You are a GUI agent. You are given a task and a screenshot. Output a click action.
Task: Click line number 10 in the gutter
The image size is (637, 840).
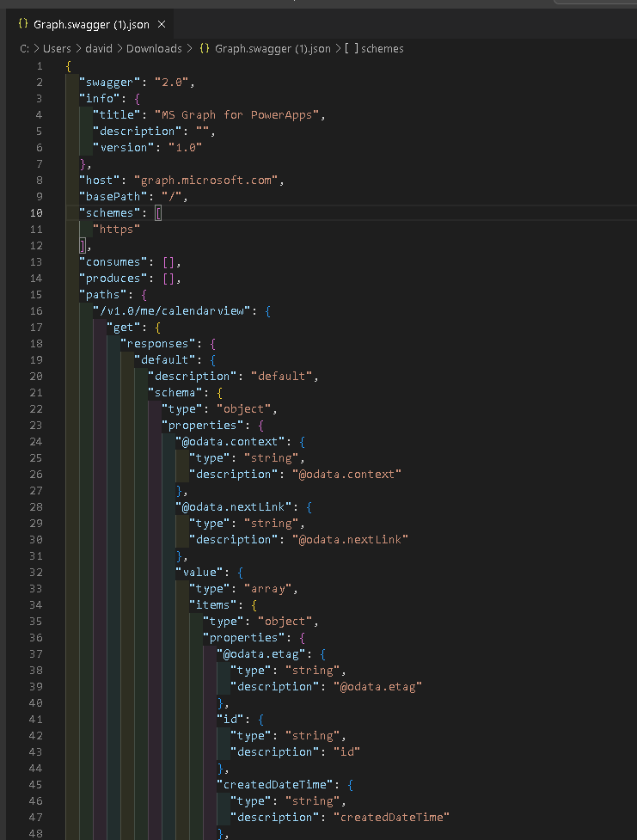[36, 213]
